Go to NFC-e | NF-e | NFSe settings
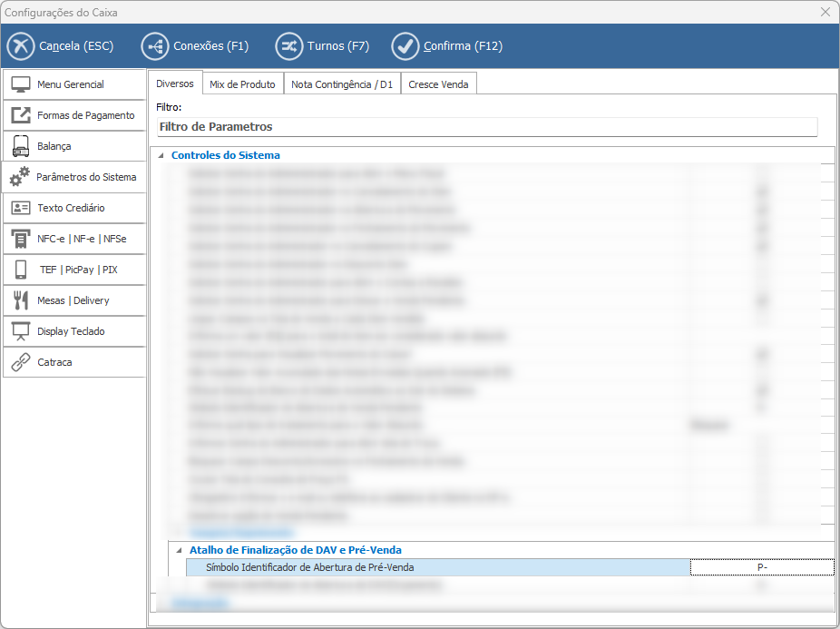This screenshot has width=840, height=629. pyautogui.click(x=74, y=239)
